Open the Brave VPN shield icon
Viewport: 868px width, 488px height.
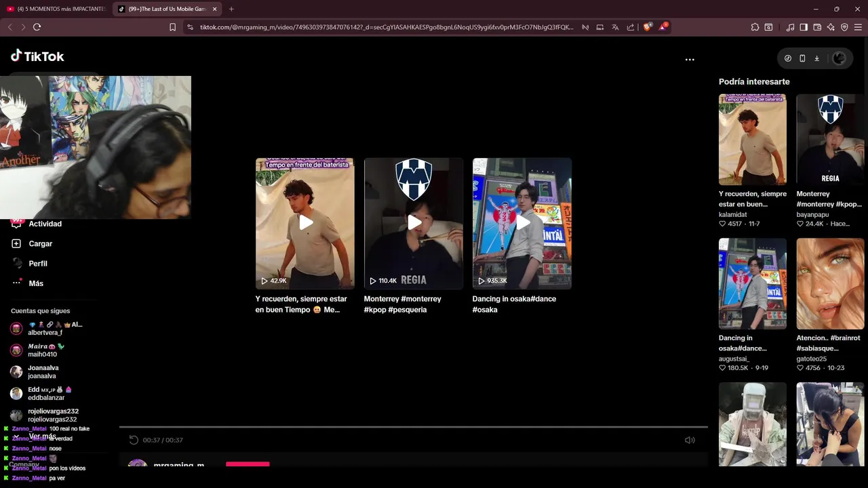coord(844,27)
